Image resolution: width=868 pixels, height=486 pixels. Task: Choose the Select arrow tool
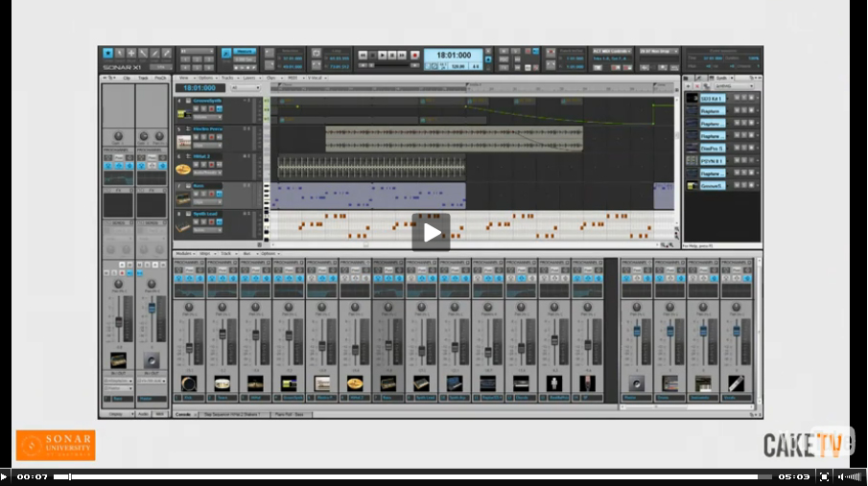click(x=120, y=53)
